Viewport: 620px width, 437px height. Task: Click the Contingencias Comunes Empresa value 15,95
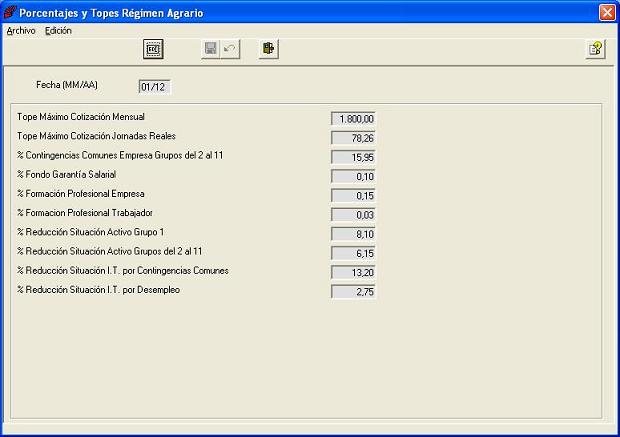pyautogui.click(x=353, y=157)
